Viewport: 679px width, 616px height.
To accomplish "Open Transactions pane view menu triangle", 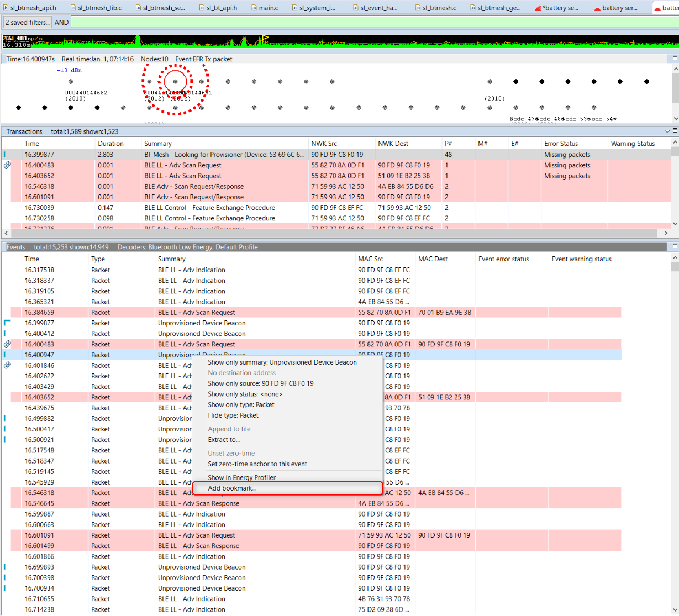I will (x=667, y=131).
